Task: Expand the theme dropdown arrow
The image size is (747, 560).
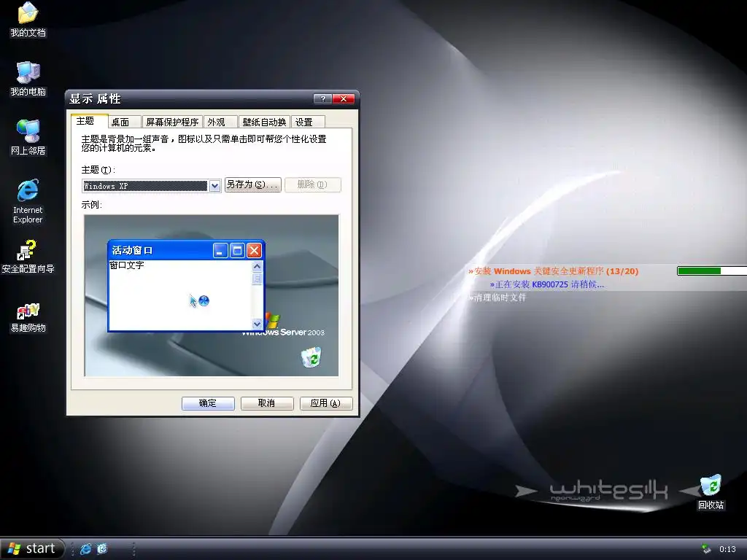Action: tap(215, 186)
